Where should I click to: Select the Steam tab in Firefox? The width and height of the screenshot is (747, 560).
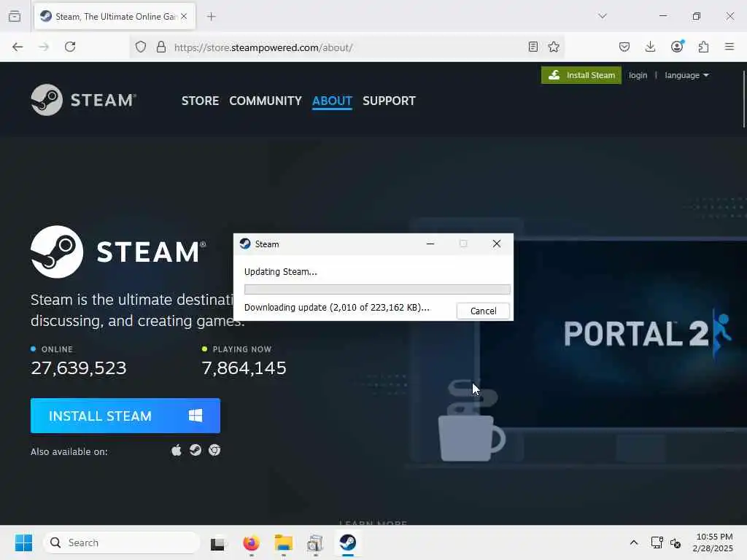(115, 17)
